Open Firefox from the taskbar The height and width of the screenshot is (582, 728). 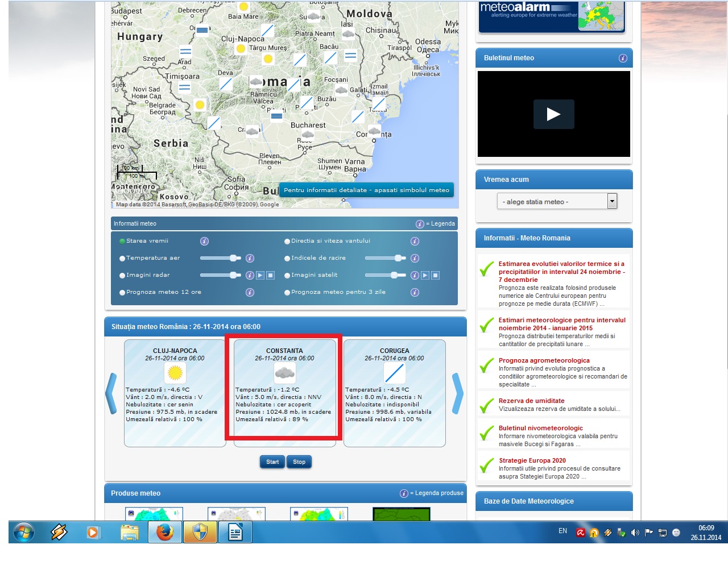[x=165, y=533]
